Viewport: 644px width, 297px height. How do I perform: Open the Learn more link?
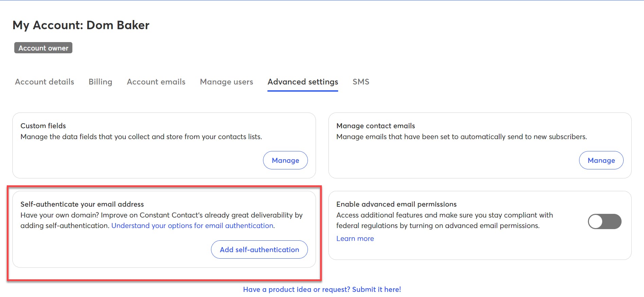coord(355,239)
